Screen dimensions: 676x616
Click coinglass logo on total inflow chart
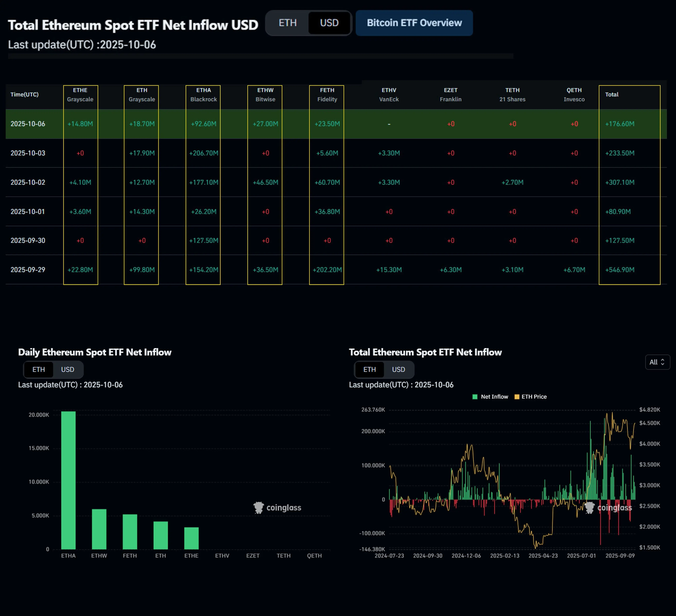[608, 508]
